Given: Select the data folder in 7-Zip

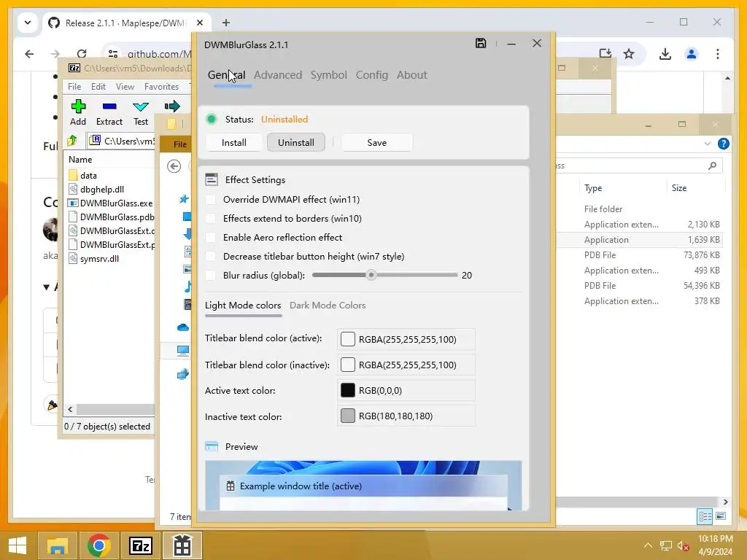Looking at the screenshot, I should pyautogui.click(x=88, y=175).
